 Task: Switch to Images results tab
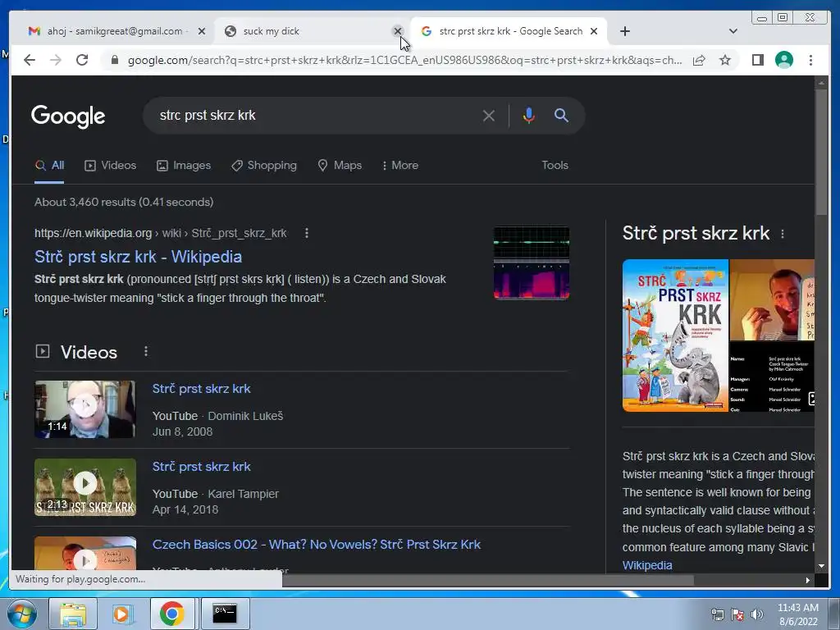(184, 166)
